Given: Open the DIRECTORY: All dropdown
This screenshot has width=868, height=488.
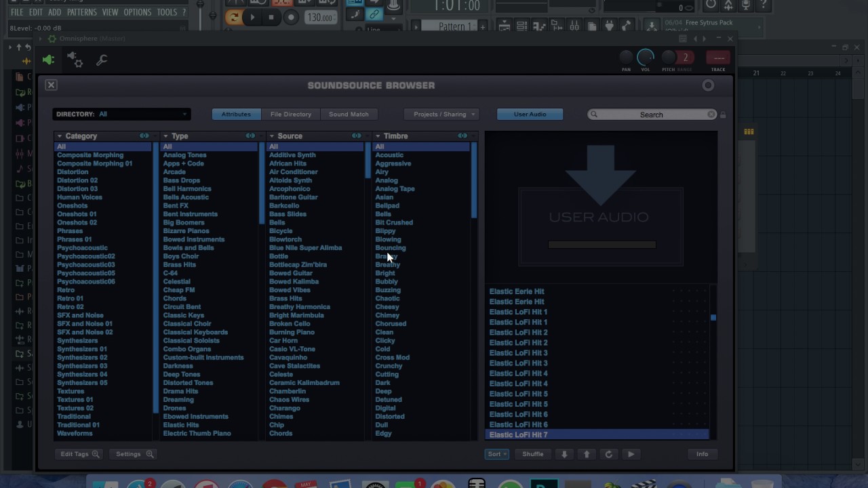Looking at the screenshot, I should pyautogui.click(x=121, y=114).
